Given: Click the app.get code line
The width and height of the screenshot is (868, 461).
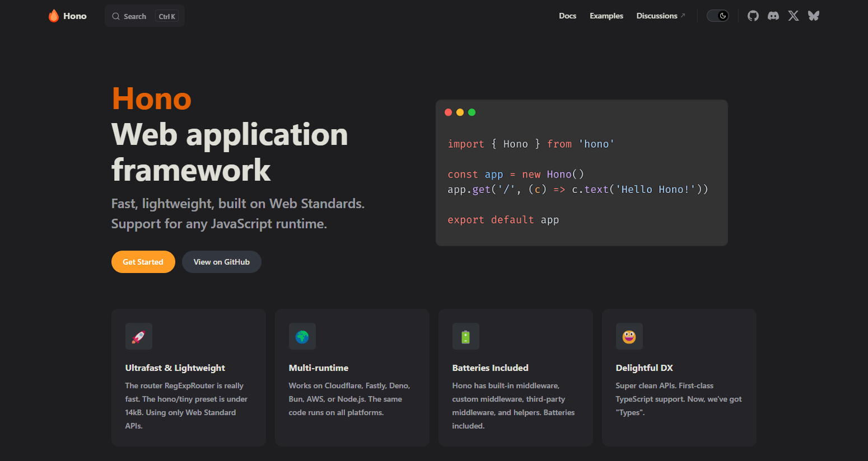Looking at the screenshot, I should tap(578, 190).
